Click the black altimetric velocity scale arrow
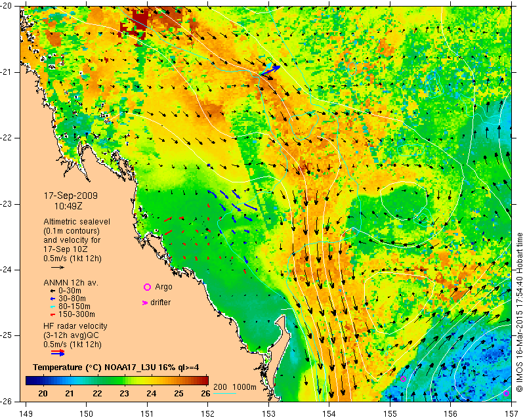 [58, 267]
